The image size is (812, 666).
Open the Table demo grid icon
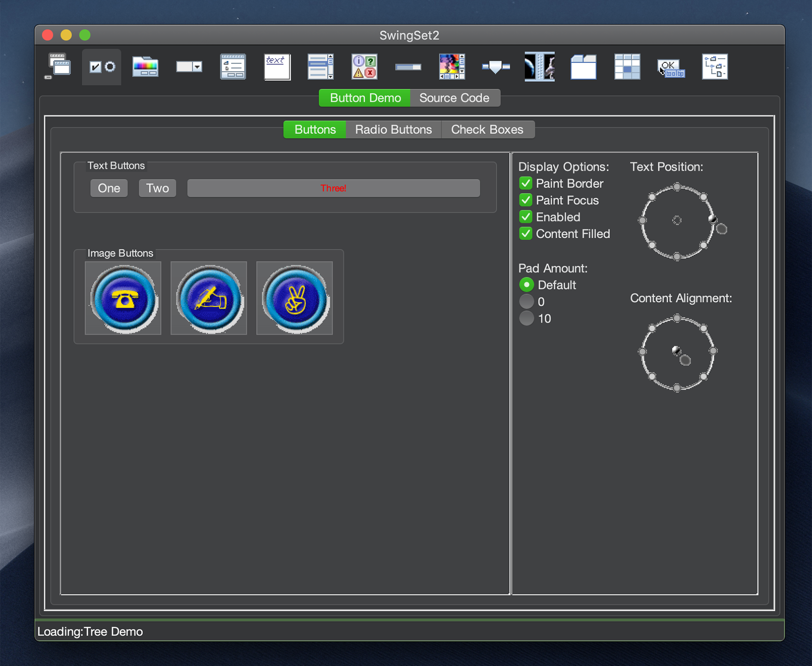[x=627, y=66]
